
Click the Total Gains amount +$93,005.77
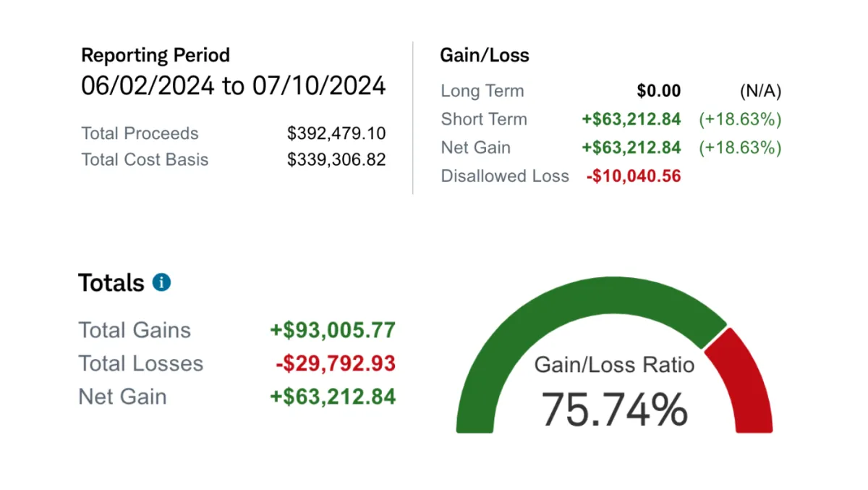[333, 331]
